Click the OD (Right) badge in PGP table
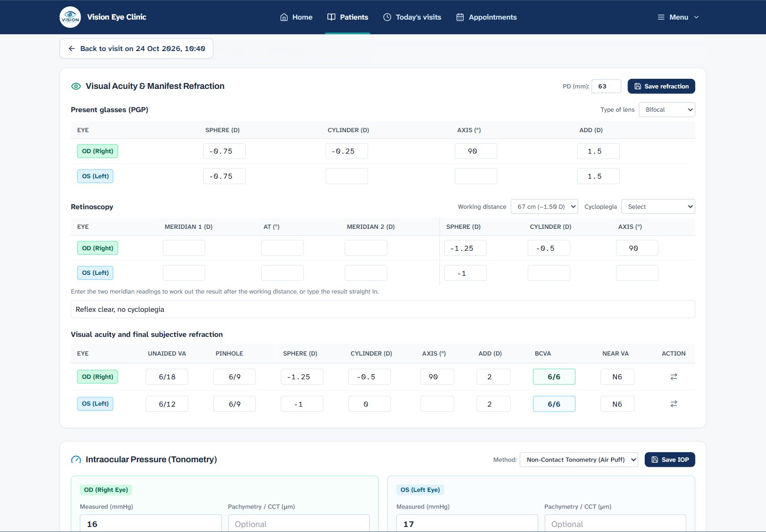Viewport: 766px width, 532px height. click(x=98, y=151)
